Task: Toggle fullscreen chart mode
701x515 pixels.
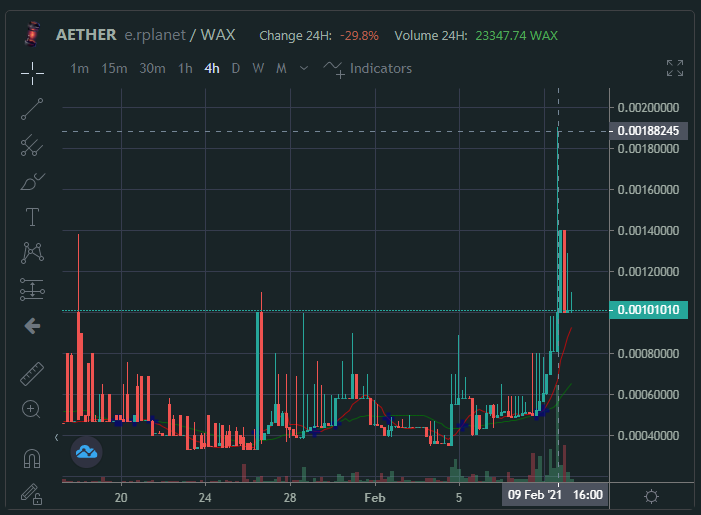Action: 675,68
